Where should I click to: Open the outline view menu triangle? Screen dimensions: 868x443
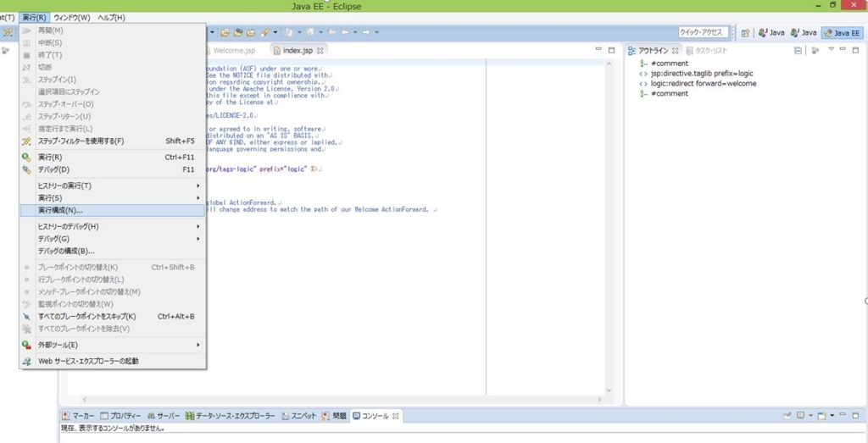[x=831, y=49]
